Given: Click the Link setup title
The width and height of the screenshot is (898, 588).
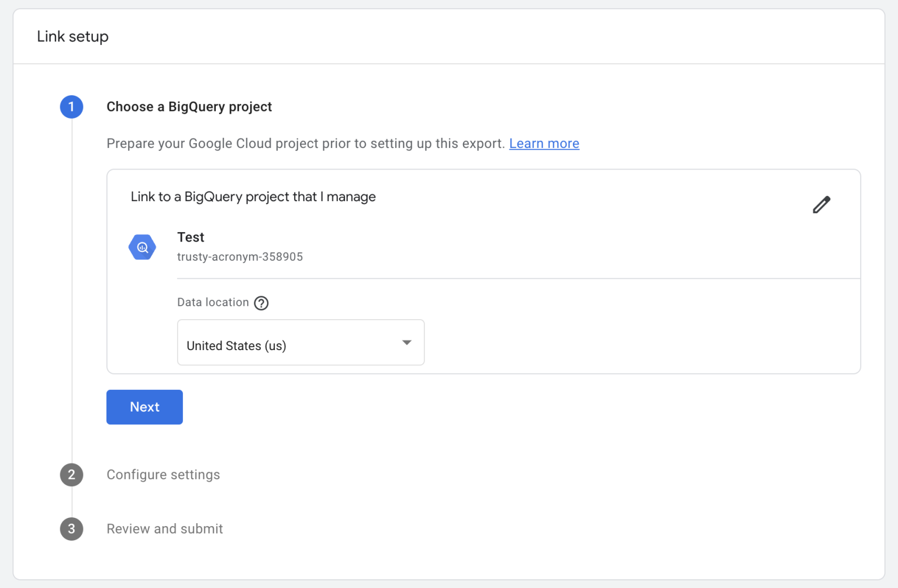Looking at the screenshot, I should coord(72,36).
